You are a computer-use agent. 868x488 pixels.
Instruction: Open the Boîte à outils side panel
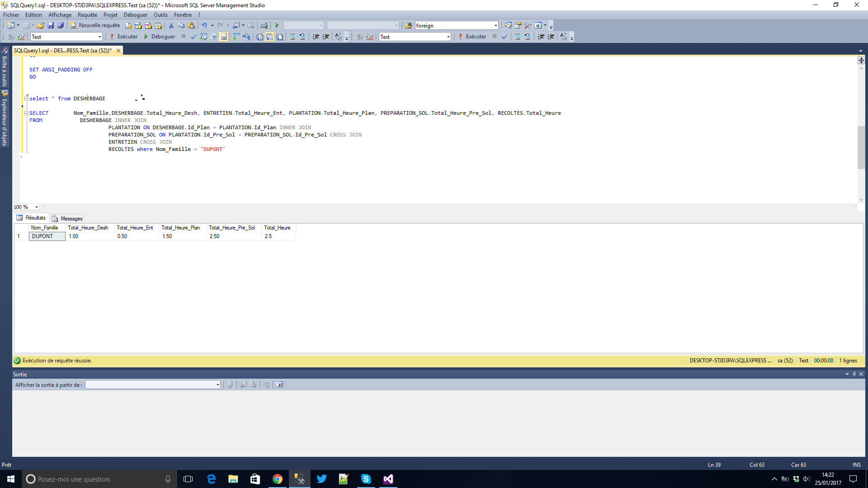[5, 67]
